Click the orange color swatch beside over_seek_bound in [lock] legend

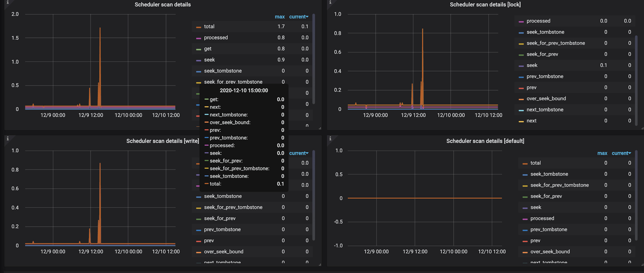coord(521,99)
